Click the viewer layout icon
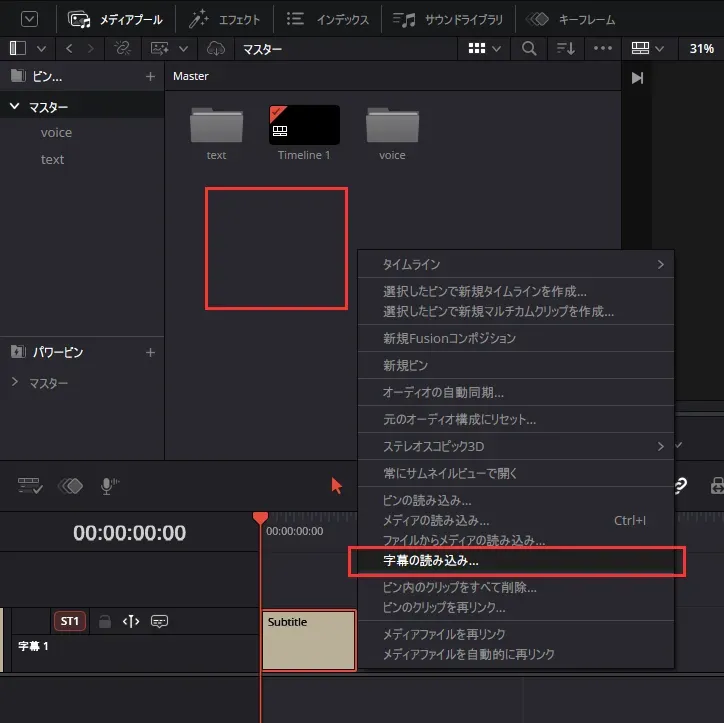The height and width of the screenshot is (723, 724). 640,48
